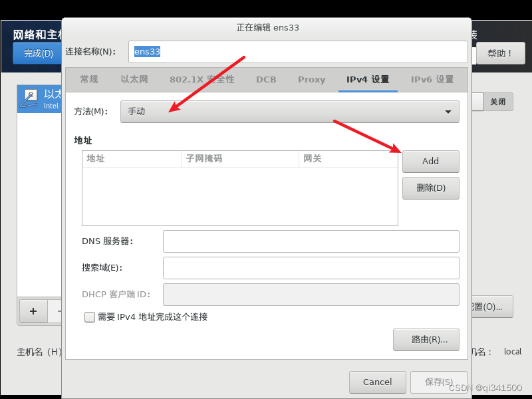Click the DHCP 客户端 ID field
532x399 pixels.
[x=311, y=295]
